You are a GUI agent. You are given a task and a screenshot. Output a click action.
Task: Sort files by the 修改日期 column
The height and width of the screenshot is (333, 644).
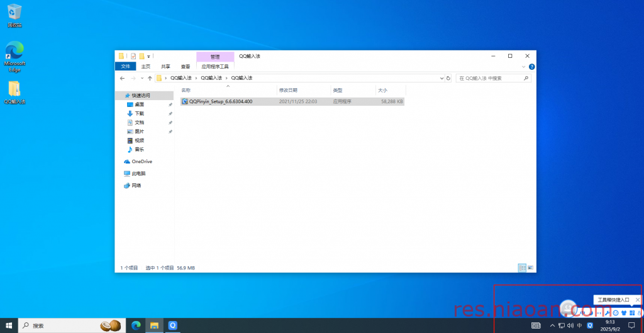[x=304, y=90]
